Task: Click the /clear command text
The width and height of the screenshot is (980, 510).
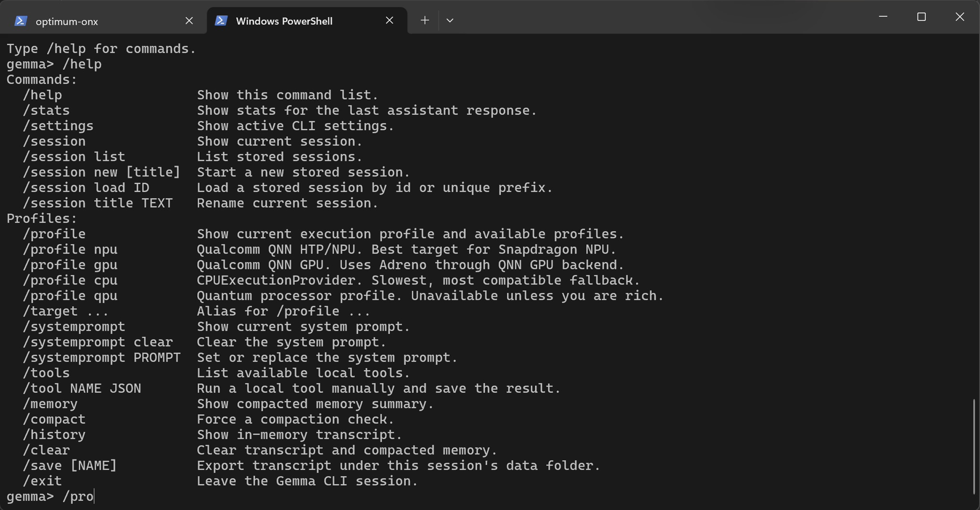Action: 46,450
